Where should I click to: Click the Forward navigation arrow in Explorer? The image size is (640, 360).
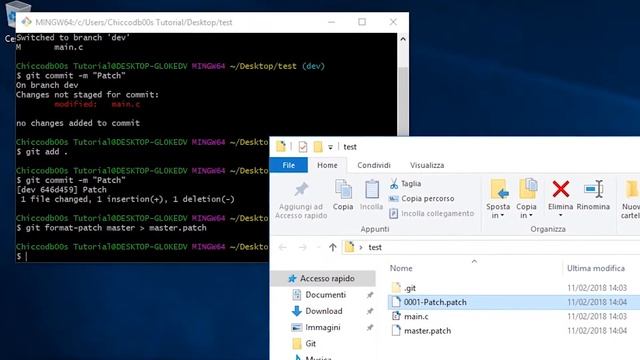[302, 247]
